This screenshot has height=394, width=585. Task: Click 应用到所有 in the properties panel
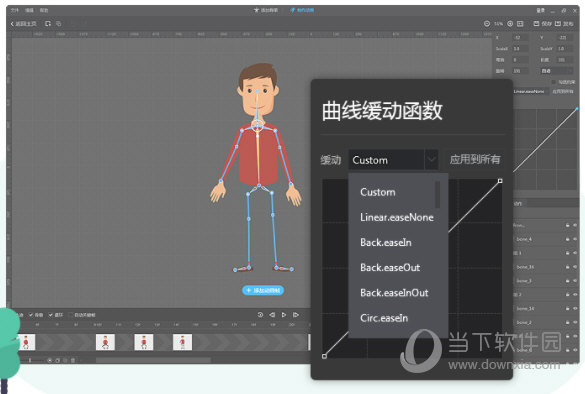point(563,91)
